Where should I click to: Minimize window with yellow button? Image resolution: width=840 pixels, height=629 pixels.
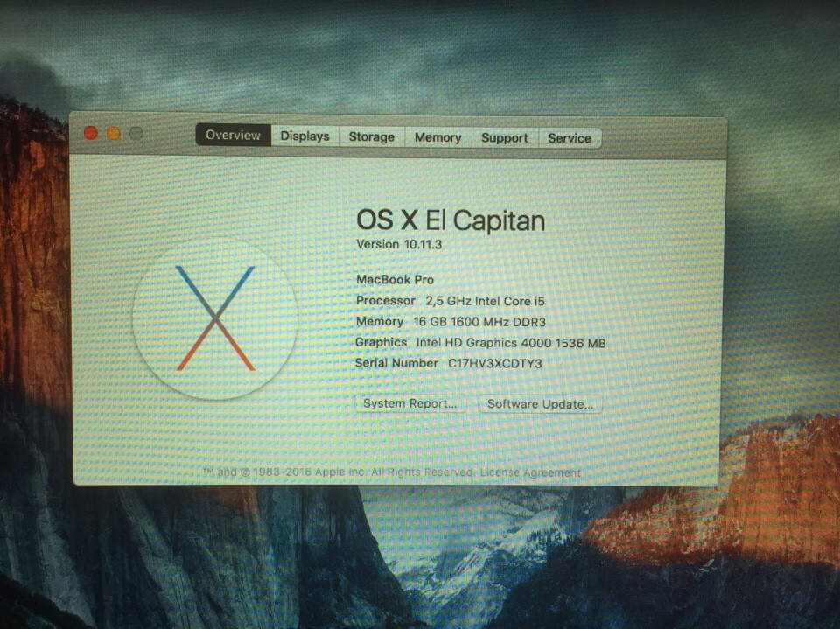114,133
